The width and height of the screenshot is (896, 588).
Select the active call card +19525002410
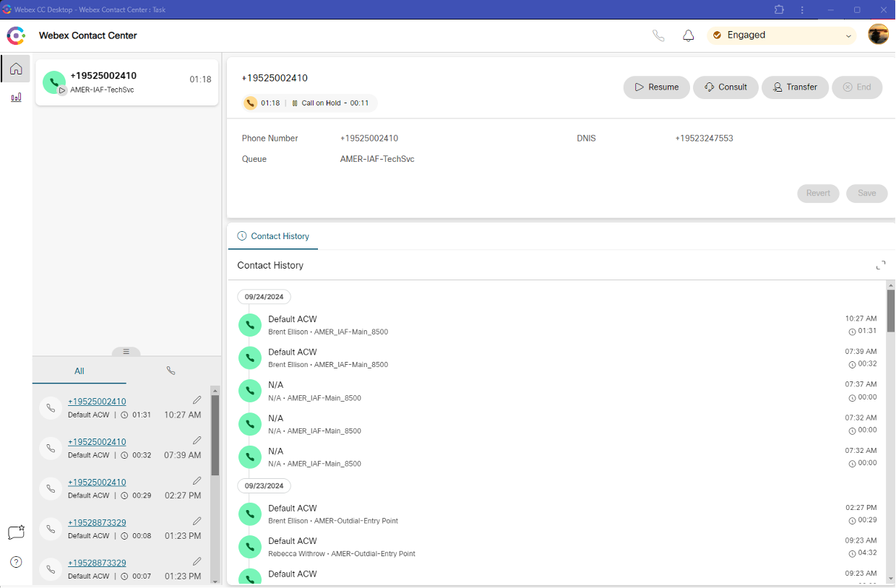[x=126, y=82]
